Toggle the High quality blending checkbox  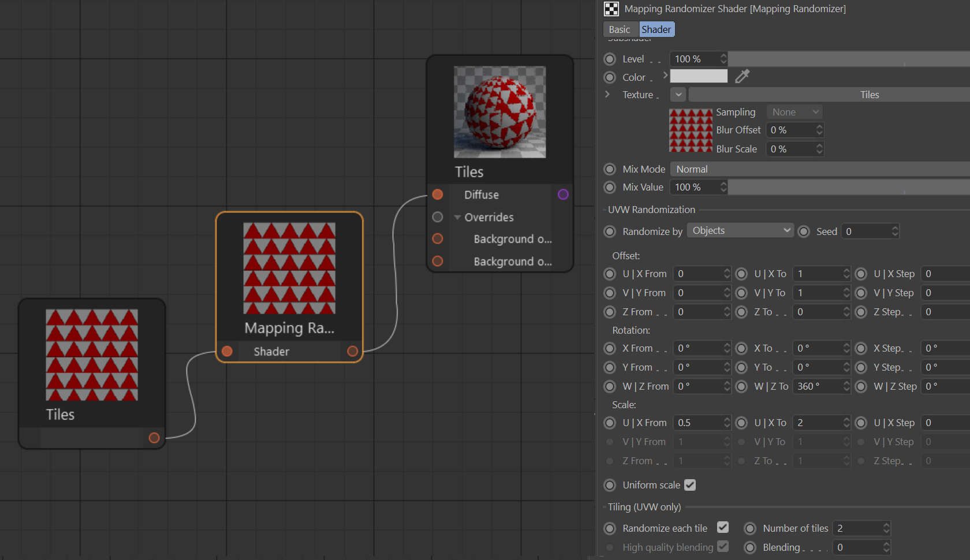723,546
